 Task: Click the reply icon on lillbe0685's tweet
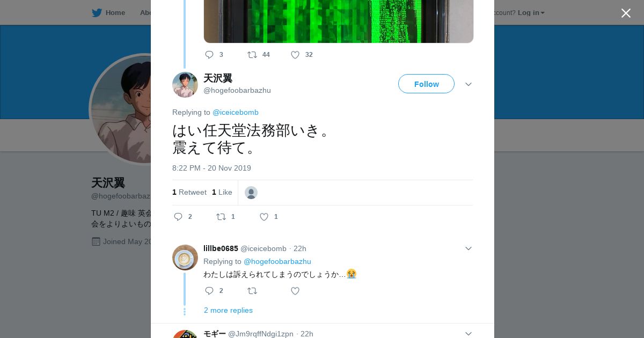click(209, 291)
